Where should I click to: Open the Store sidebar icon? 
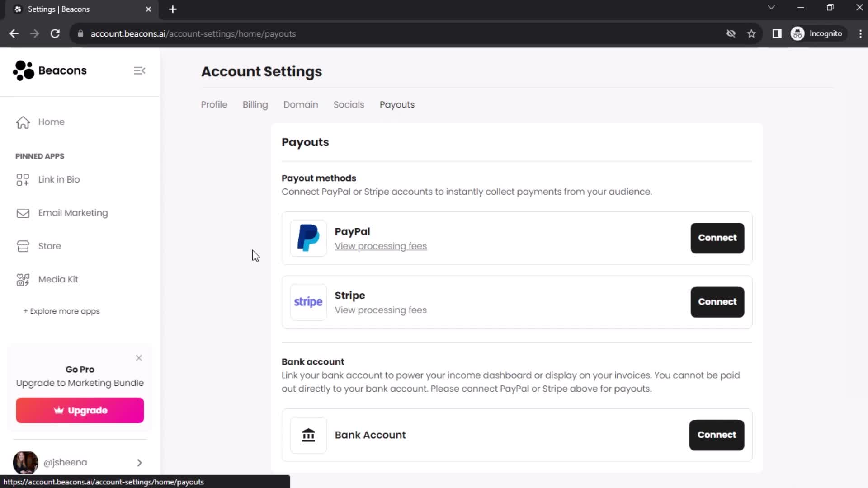23,245
